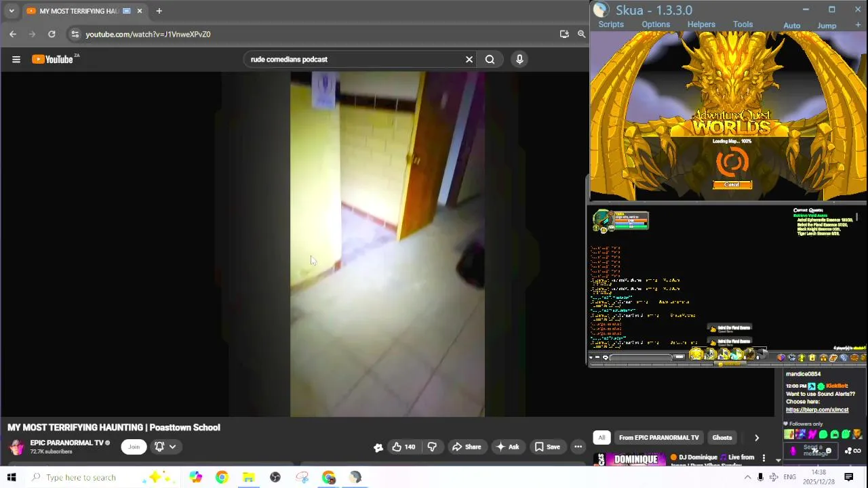Click the remix icon left of like button
This screenshot has width=868, height=488.
click(x=378, y=447)
